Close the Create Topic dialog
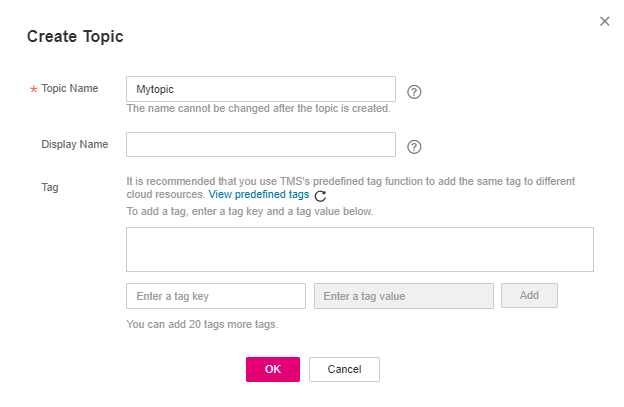Image resolution: width=624 pixels, height=407 pixels. pyautogui.click(x=604, y=21)
